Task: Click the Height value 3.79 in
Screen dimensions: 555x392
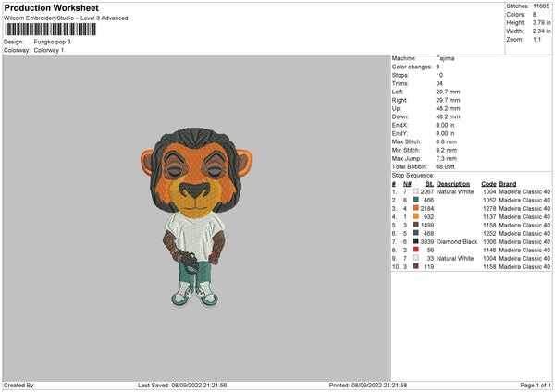Action: pos(541,22)
